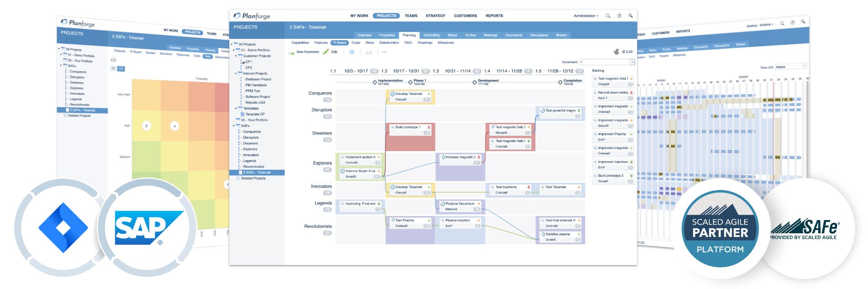Click the blue info icon in toolbar
The height and width of the screenshot is (289, 868).
(352, 52)
